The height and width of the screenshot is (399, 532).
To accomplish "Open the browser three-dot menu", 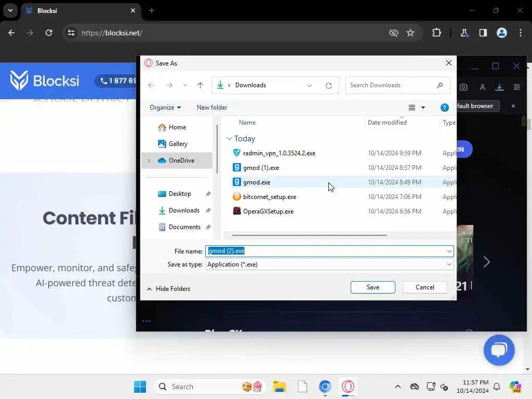I will click(521, 33).
